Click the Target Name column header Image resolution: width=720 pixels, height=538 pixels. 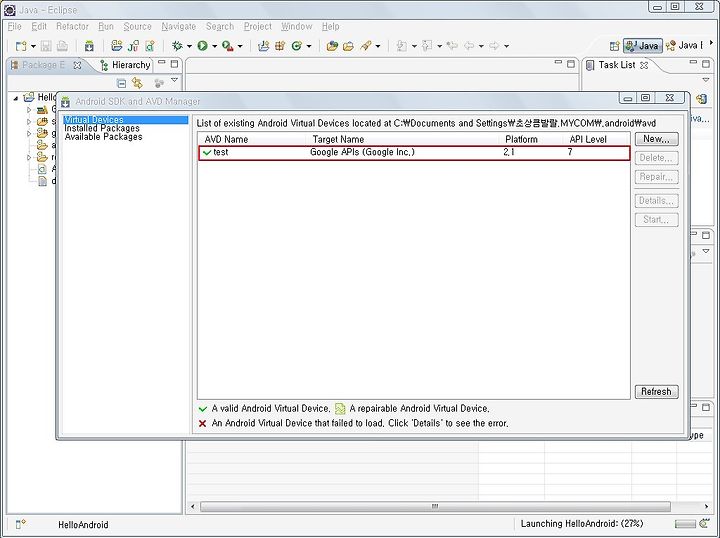coord(402,139)
